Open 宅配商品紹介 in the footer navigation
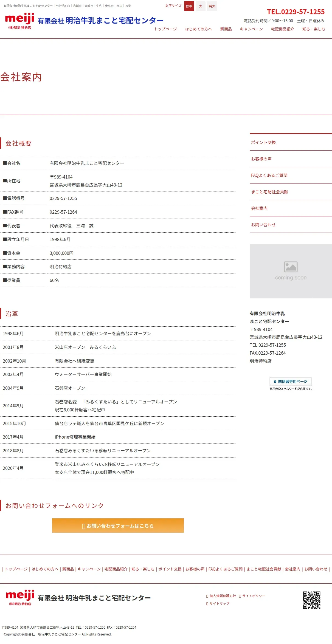 [x=116, y=569]
